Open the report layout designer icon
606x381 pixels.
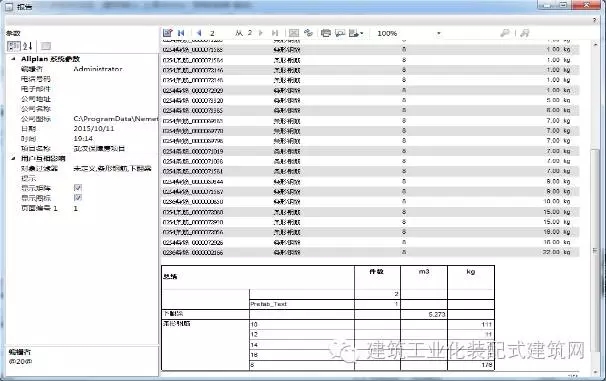pos(167,33)
